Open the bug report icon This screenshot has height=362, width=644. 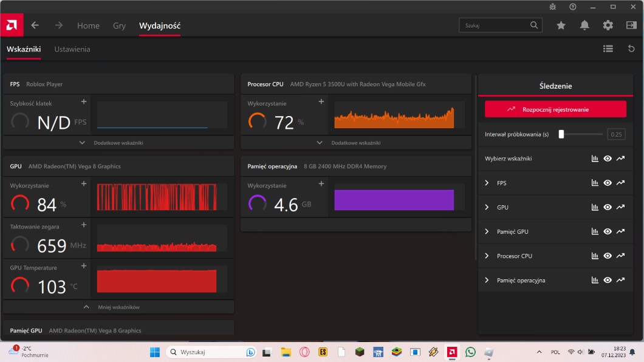pos(552,7)
